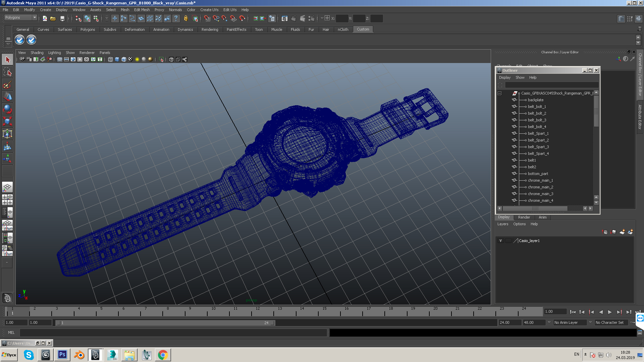644x362 pixels.
Task: Click the MEL command line input
Action: pyautogui.click(x=173, y=333)
